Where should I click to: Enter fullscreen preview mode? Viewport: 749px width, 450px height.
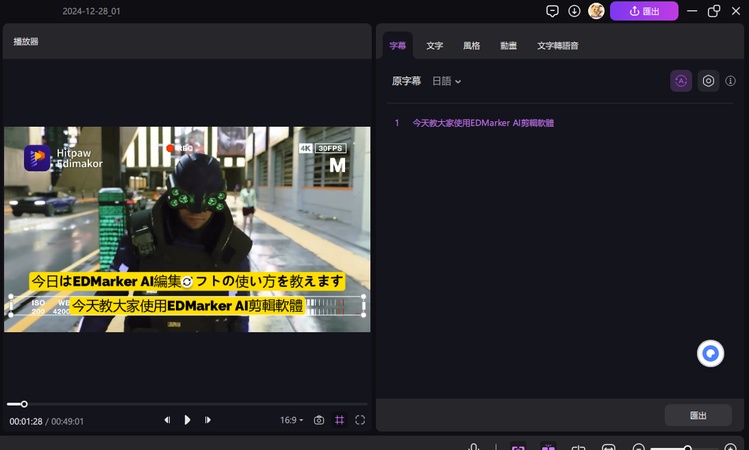[360, 420]
